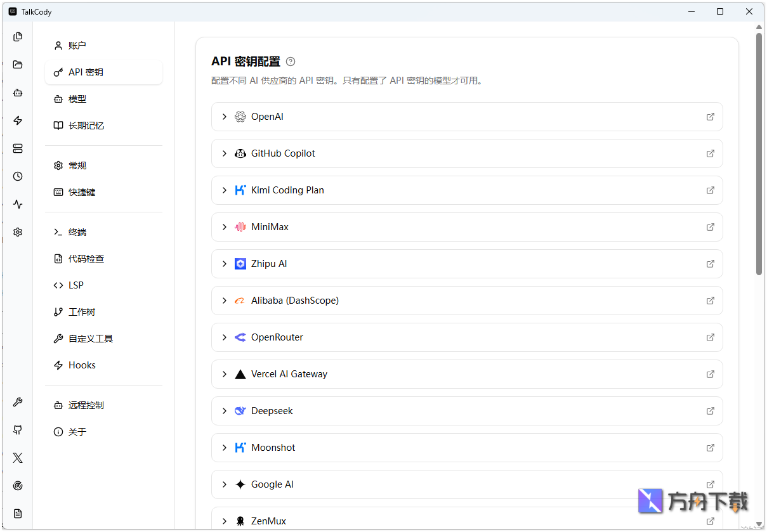
Task: Click the scrollbar up arrow
Action: pos(759,27)
